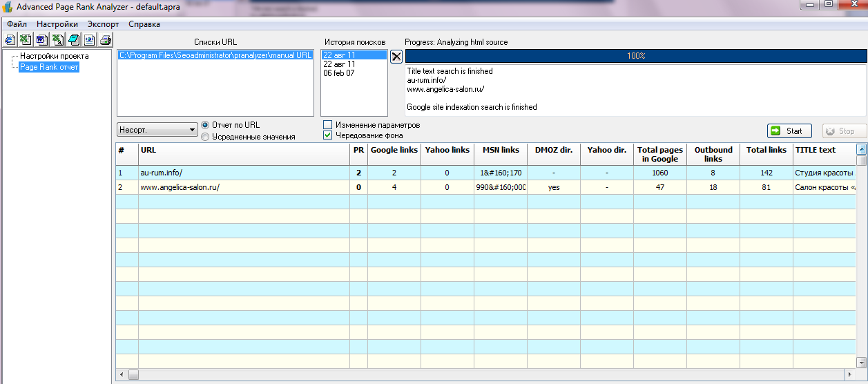This screenshot has height=384, width=868.
Task: Sort by Yahoo dir. column header
Action: click(x=607, y=154)
